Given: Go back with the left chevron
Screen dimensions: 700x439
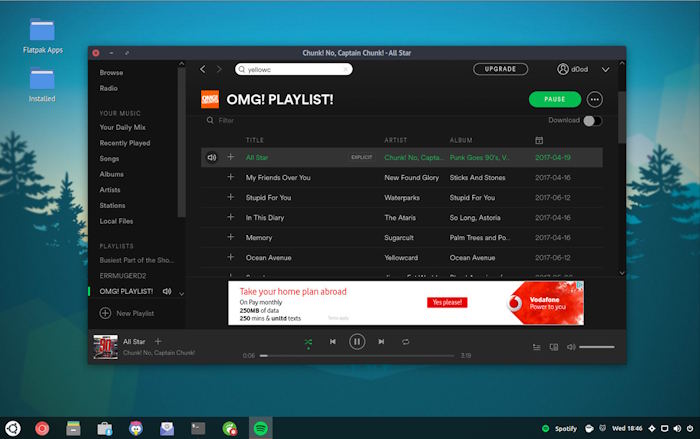Looking at the screenshot, I should pos(203,69).
